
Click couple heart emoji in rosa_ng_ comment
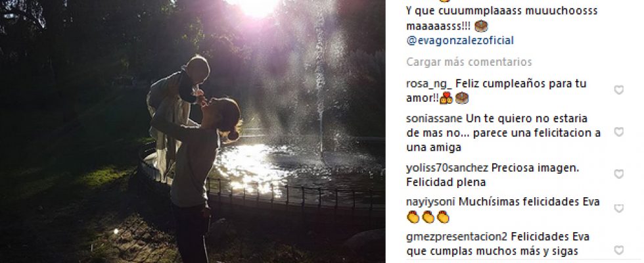(446, 98)
